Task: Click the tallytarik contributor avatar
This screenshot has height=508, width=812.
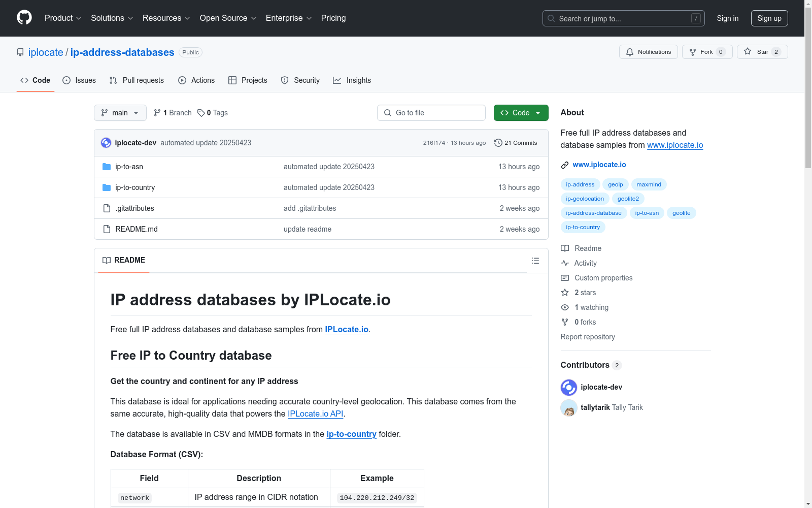Action: (569, 408)
